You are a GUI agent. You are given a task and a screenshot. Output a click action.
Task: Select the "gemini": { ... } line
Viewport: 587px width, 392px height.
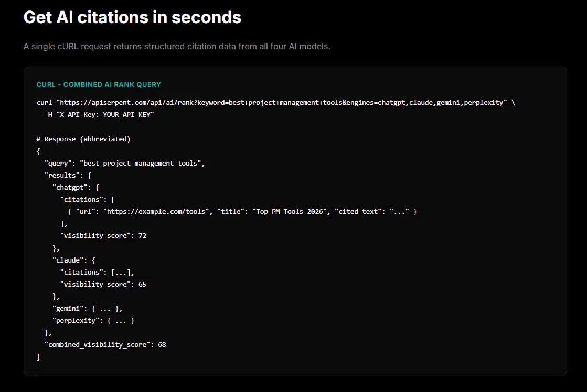coord(87,309)
